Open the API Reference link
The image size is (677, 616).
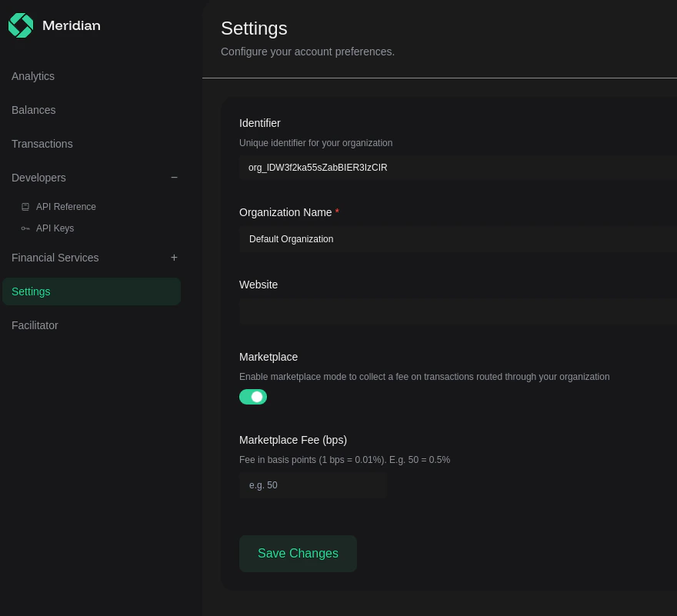[x=65, y=207]
